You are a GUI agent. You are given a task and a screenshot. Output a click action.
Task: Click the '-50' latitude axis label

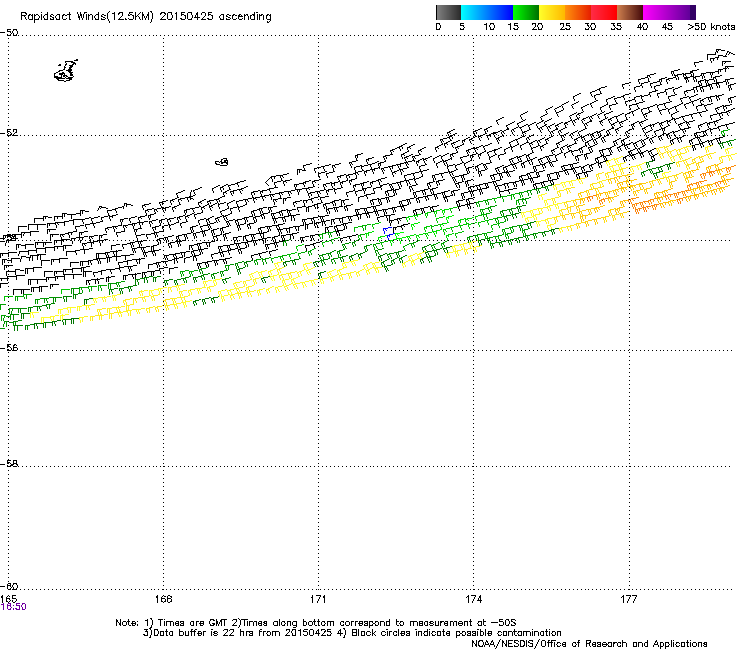[x=9, y=33]
